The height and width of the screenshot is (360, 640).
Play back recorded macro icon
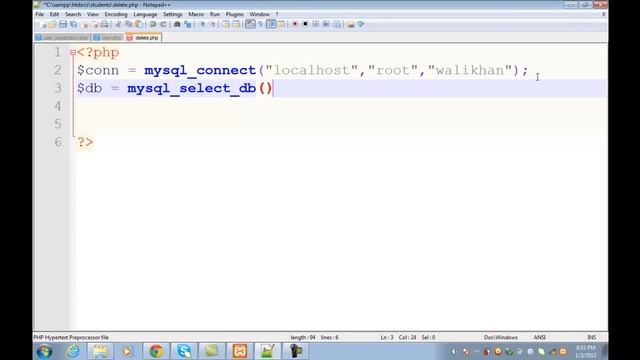[316, 24]
